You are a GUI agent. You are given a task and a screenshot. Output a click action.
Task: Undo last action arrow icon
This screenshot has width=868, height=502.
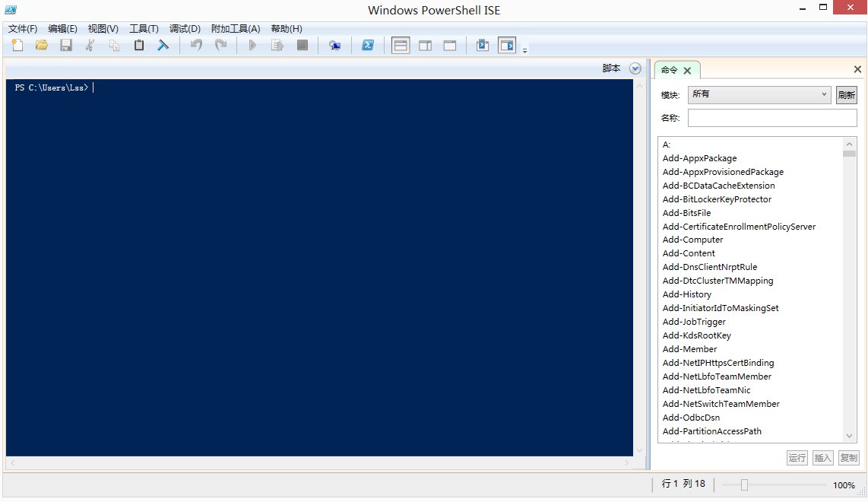[x=197, y=46]
